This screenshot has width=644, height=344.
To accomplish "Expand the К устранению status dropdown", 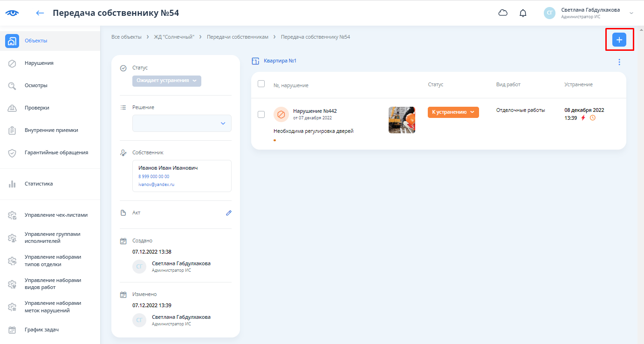I will 453,112.
